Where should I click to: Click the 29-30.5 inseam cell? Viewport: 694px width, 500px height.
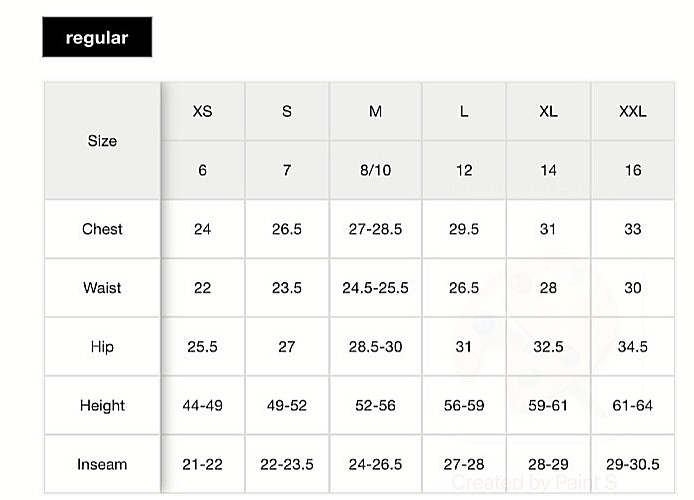(x=632, y=464)
